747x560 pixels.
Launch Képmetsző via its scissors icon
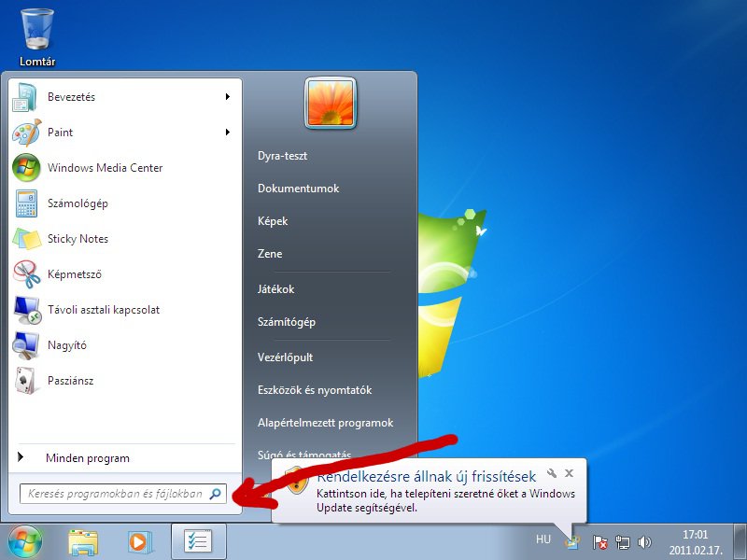coord(27,274)
